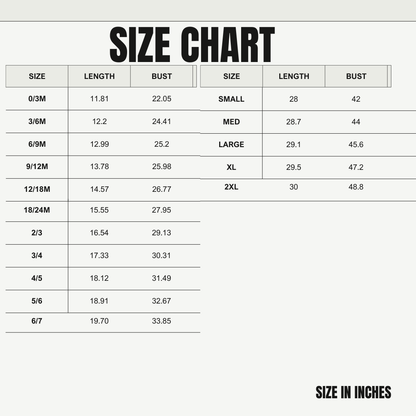The height and width of the screenshot is (416, 416).
Task: Click the 22.05 bust value
Action: [x=162, y=99]
